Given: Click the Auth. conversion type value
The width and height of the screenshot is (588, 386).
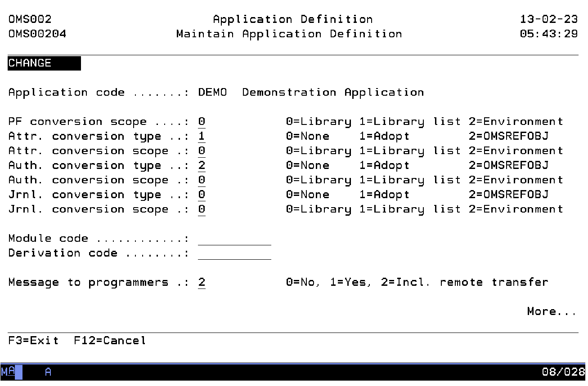Looking at the screenshot, I should [x=202, y=166].
